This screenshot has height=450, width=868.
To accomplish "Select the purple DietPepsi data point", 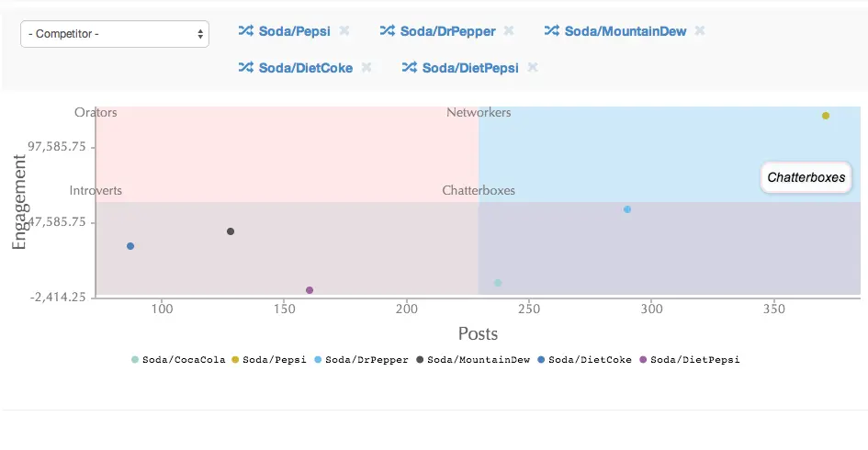I will pos(310,290).
